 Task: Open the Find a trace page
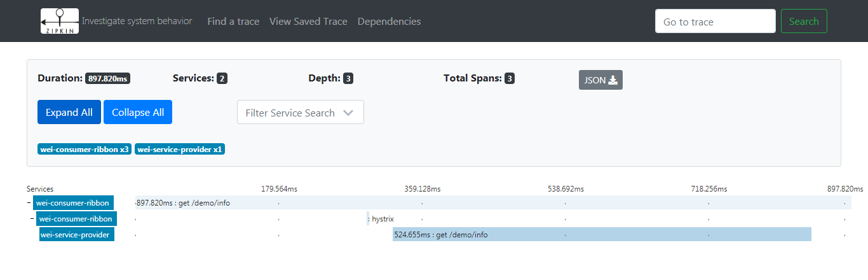233,22
